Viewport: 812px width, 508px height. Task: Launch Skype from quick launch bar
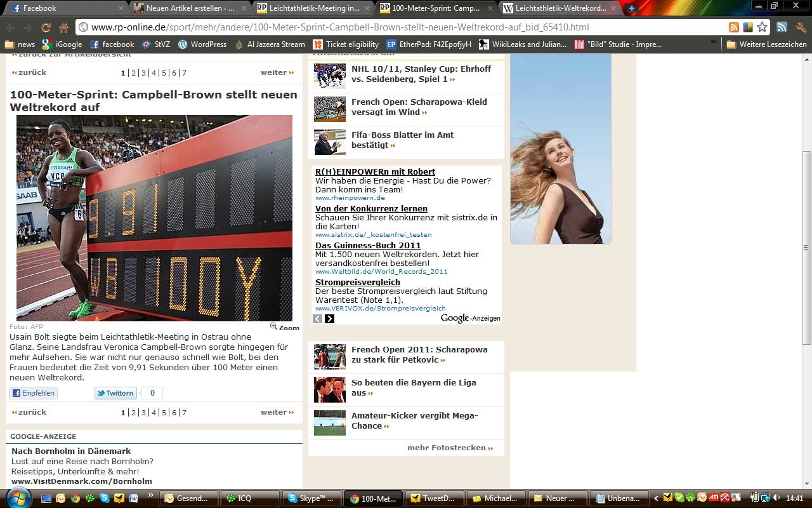tap(104, 498)
